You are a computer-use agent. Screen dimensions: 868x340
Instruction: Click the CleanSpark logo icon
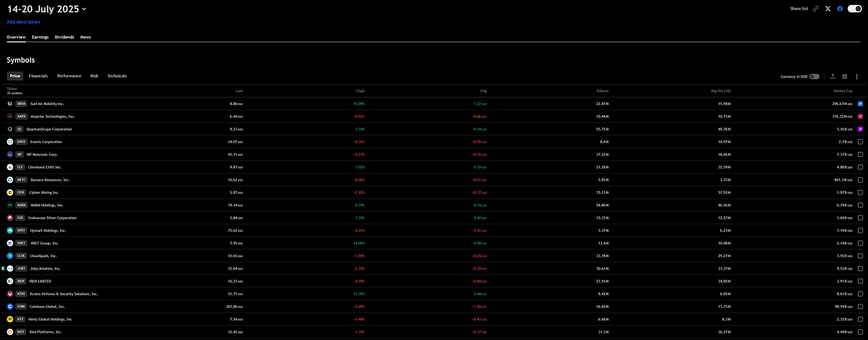tap(10, 256)
